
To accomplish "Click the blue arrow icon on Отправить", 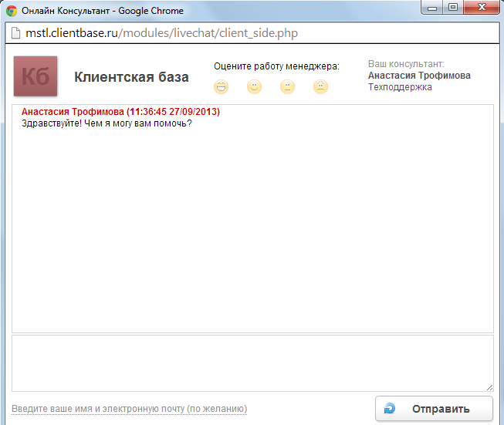I will (x=390, y=409).
